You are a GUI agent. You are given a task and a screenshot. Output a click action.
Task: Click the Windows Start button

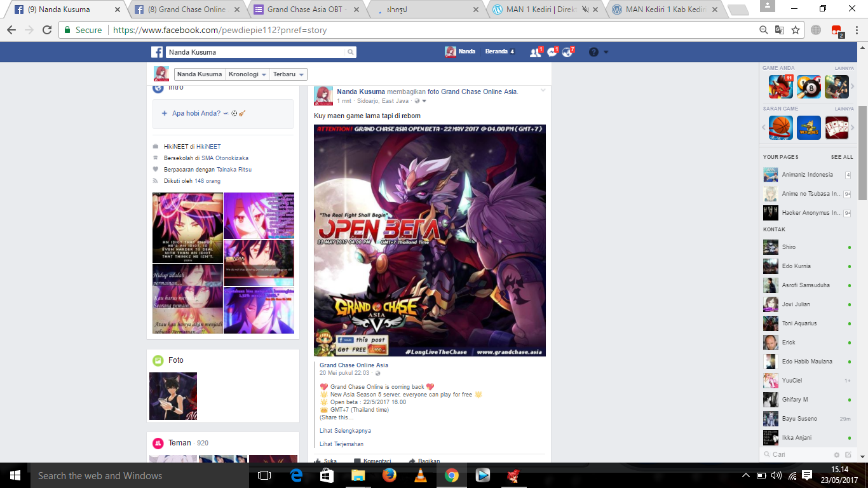point(15,475)
